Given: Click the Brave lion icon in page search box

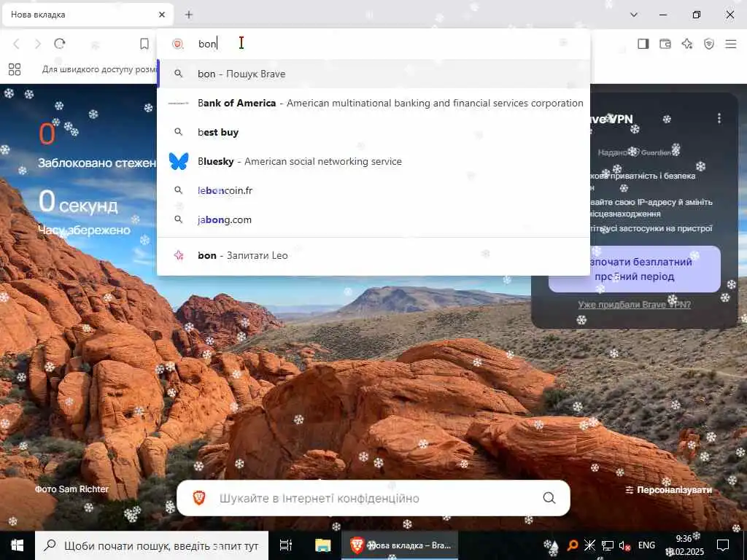Looking at the screenshot, I should (199, 498).
